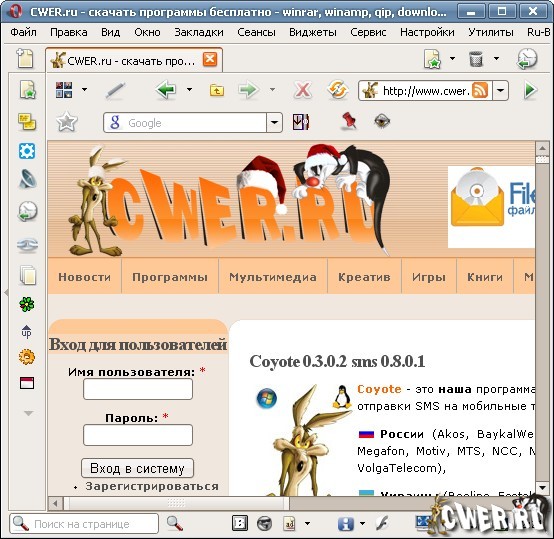
Task: Open a new tab with the blank page icon
Action: [25, 58]
